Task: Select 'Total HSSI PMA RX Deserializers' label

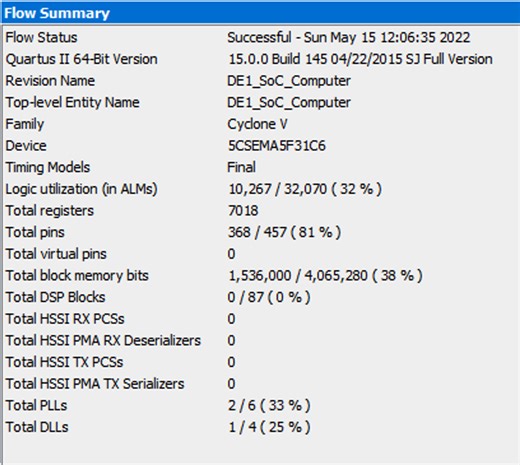Action: click(x=103, y=340)
